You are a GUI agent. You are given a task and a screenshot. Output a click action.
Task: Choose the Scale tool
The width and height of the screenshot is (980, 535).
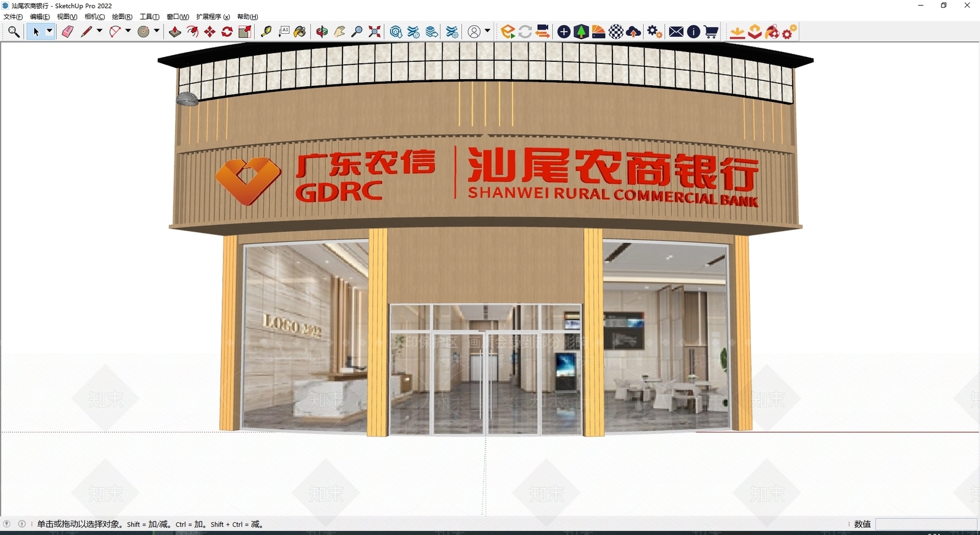[x=244, y=32]
